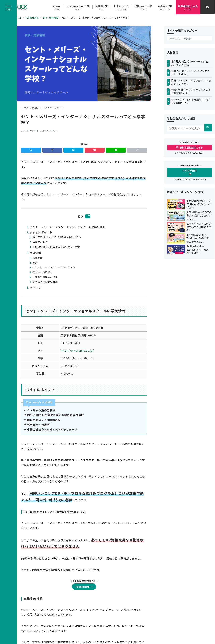Jump to TOC item さいごに

tap(35, 288)
